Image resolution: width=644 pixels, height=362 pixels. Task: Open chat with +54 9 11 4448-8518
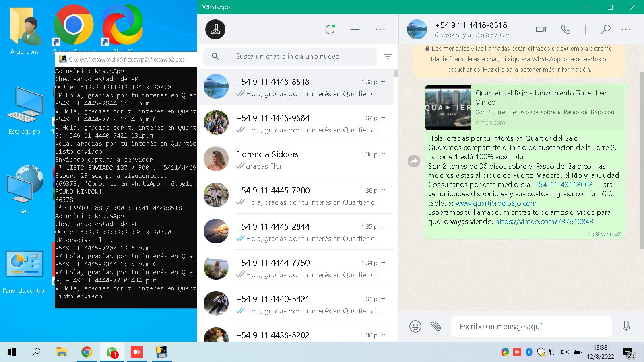(x=296, y=87)
